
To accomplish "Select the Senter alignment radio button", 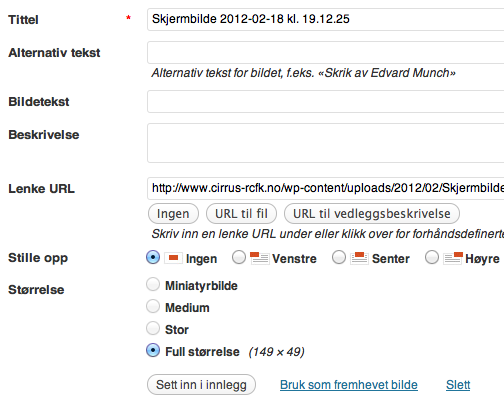I will click(339, 257).
